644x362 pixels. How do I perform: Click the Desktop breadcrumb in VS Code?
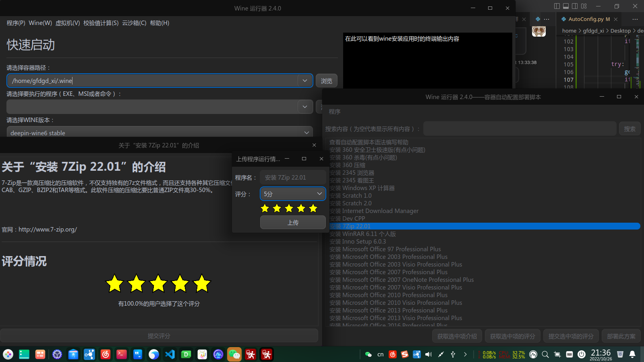tap(621, 31)
